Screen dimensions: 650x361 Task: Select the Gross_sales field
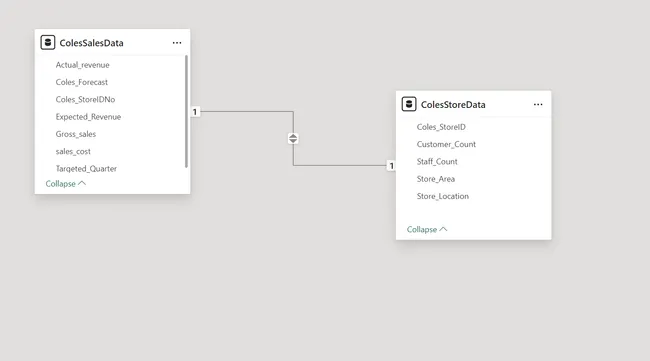(76, 134)
